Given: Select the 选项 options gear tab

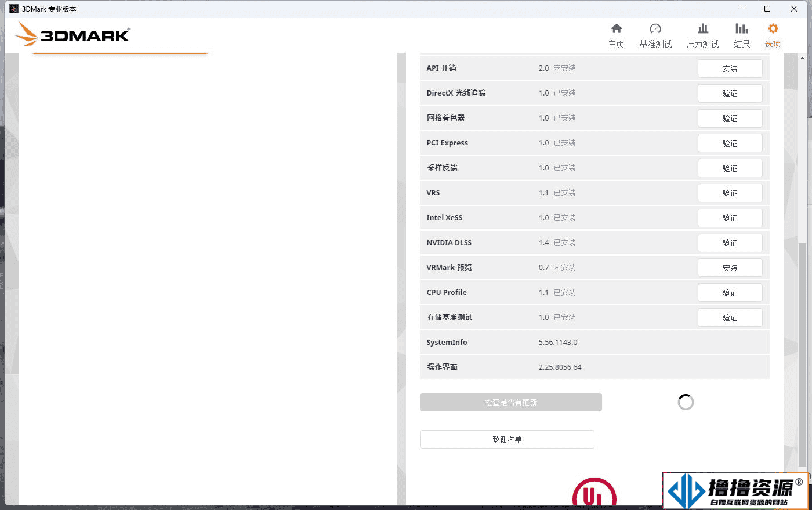Looking at the screenshot, I should (x=773, y=36).
